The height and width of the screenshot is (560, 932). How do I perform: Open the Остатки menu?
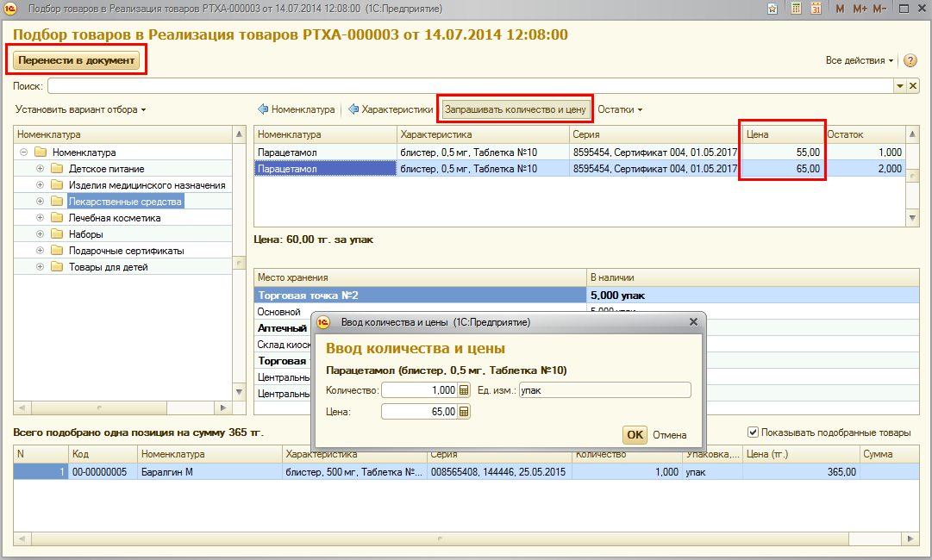[620, 109]
